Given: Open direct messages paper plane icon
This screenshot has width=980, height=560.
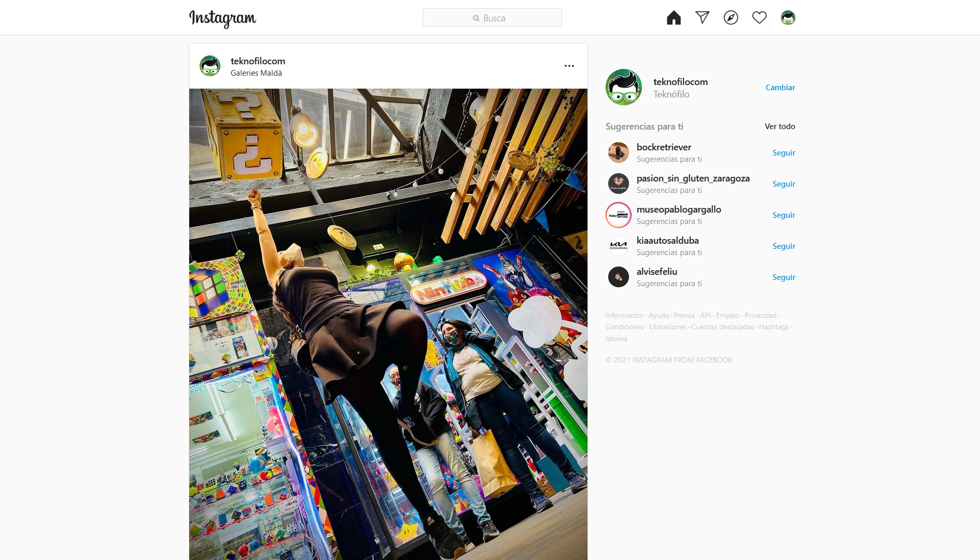Looking at the screenshot, I should (702, 18).
